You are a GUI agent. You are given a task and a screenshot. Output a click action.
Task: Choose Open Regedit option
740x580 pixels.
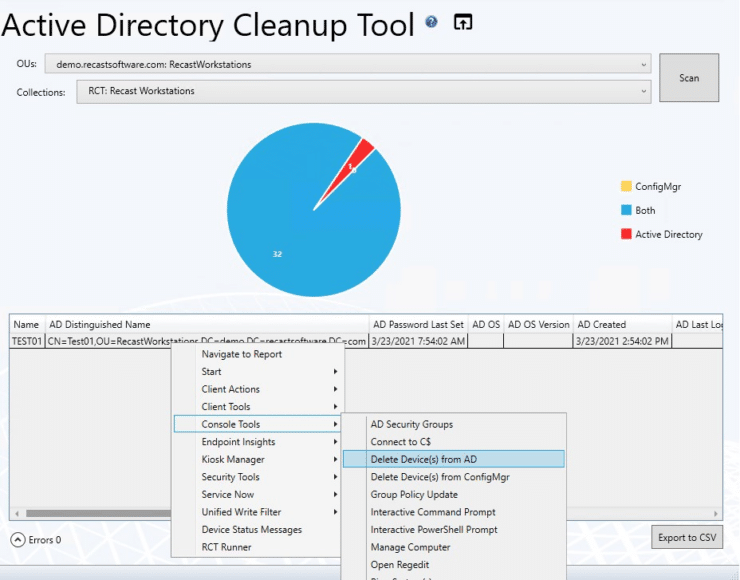click(x=454, y=564)
